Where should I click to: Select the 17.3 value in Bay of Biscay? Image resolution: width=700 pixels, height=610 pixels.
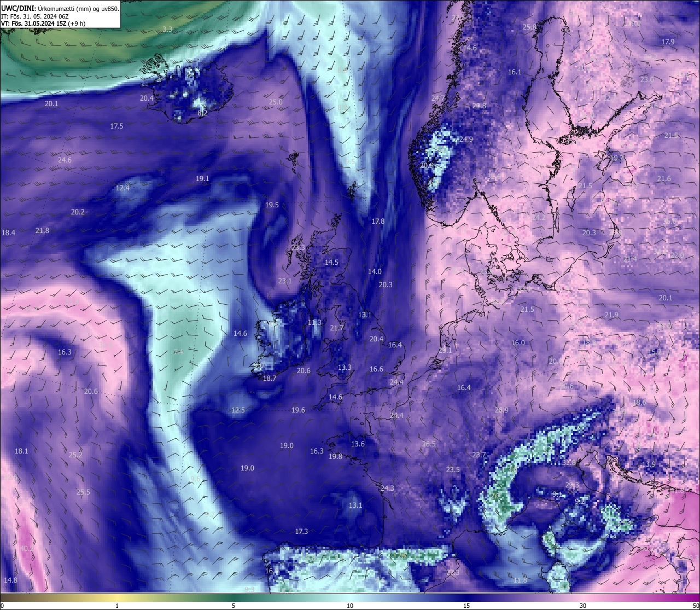pyautogui.click(x=301, y=531)
